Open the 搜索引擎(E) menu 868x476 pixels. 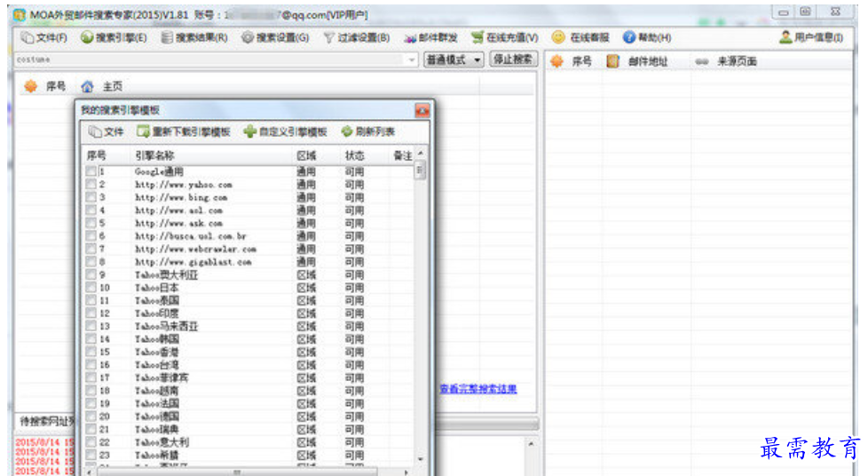pos(114,37)
